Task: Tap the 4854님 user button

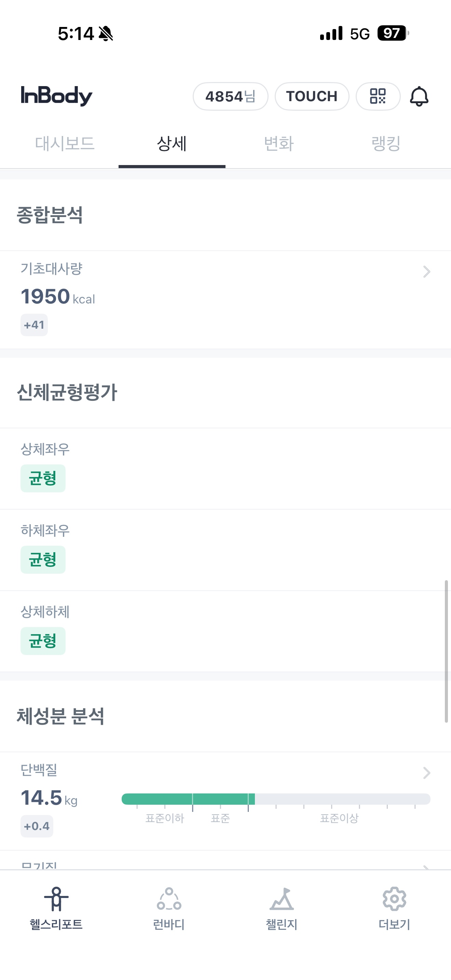Action: (230, 96)
